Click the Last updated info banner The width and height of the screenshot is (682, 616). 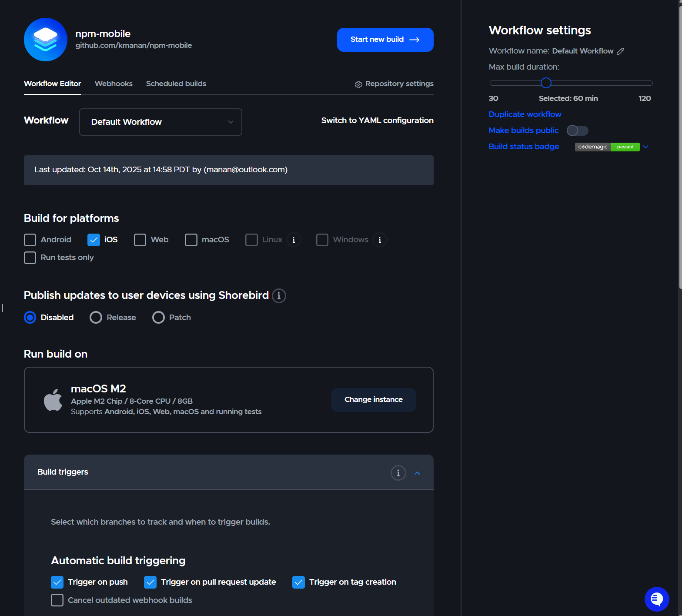(229, 170)
